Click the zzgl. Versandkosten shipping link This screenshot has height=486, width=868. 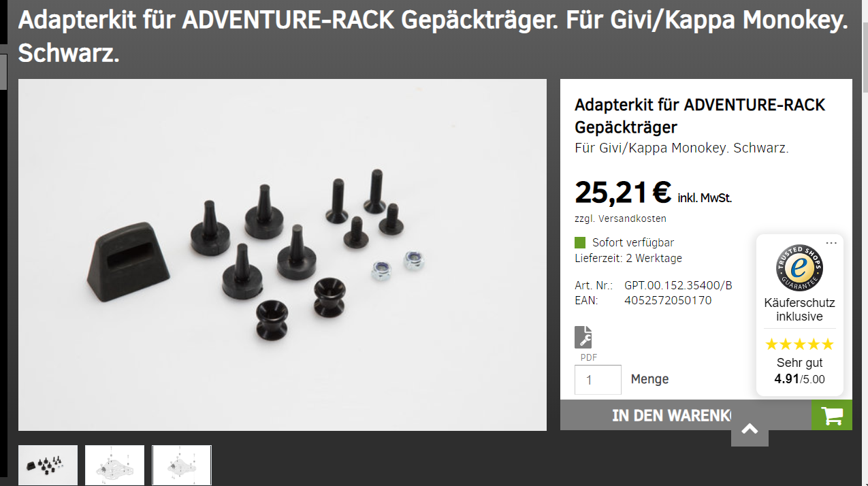620,218
